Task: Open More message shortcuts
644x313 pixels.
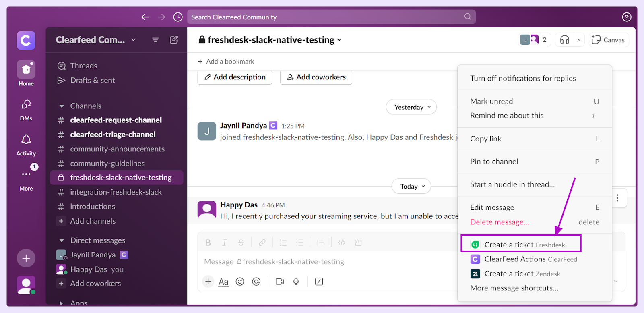Action: point(535,288)
